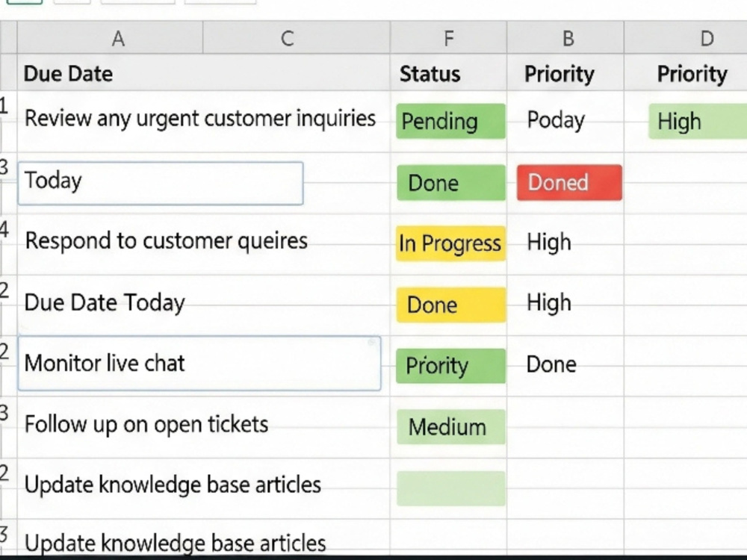Viewport: 747px width, 560px height.
Task: Click the green High priority cell
Action: [x=698, y=121]
